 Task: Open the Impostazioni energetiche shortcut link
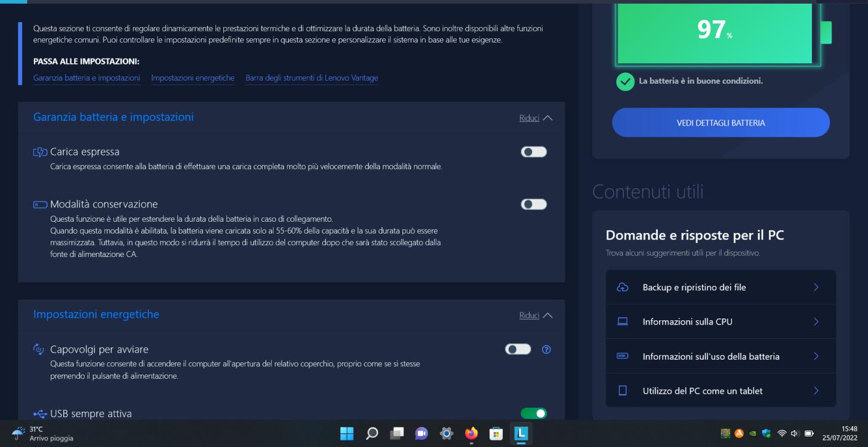click(193, 78)
